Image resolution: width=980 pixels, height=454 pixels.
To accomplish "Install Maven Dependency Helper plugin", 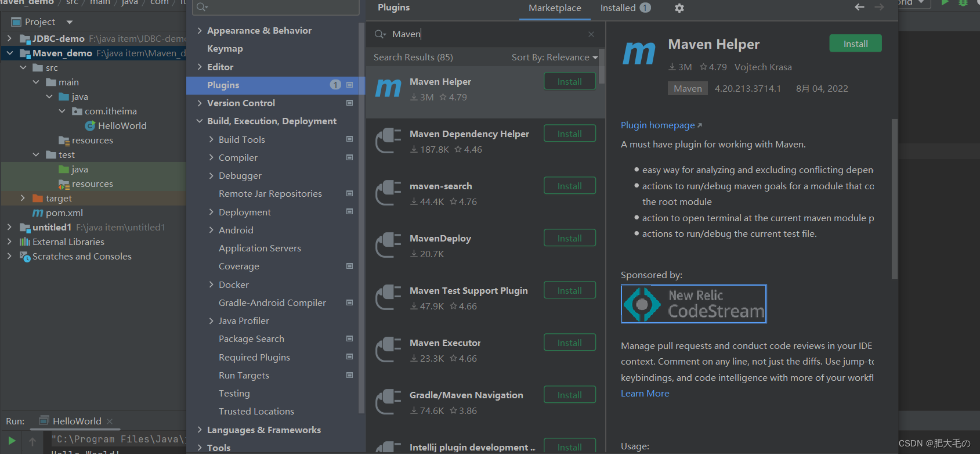I will (x=570, y=134).
